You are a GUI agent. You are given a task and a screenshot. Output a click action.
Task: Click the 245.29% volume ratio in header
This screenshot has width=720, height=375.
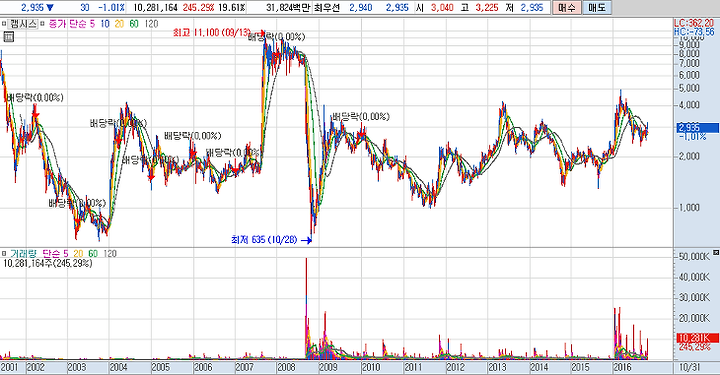click(198, 8)
